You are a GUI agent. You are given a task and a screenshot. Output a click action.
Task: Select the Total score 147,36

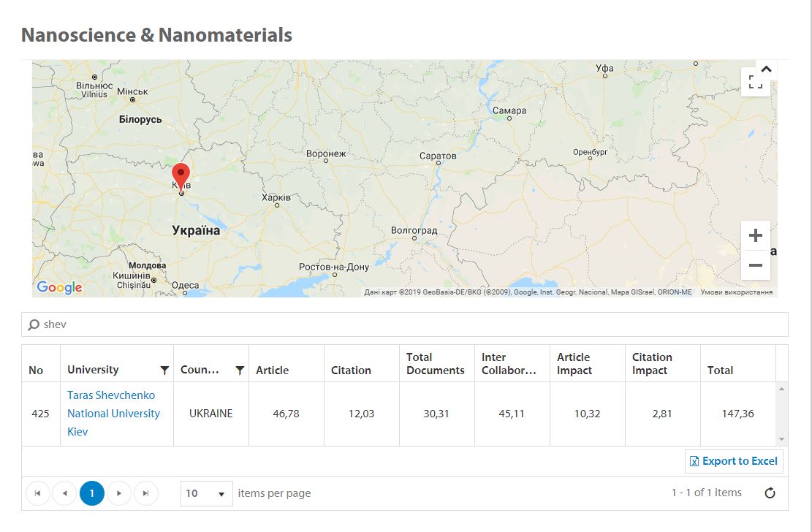tap(738, 414)
